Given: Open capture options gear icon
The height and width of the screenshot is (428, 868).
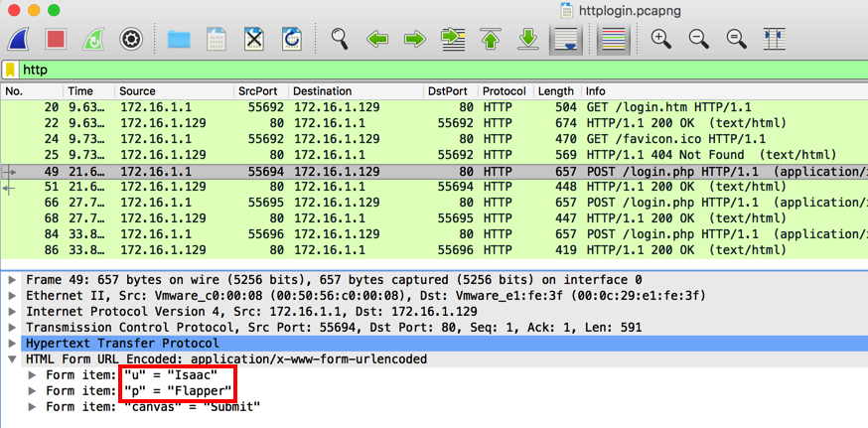Looking at the screenshot, I should tap(131, 40).
